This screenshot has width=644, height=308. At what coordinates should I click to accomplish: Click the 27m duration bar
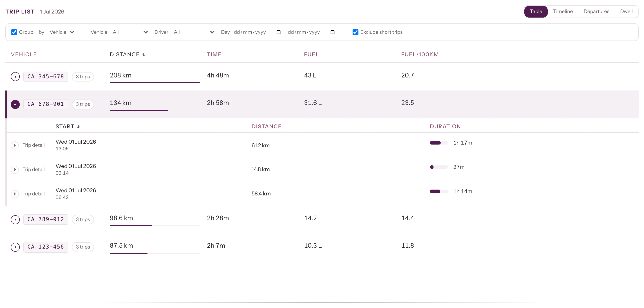[438, 167]
